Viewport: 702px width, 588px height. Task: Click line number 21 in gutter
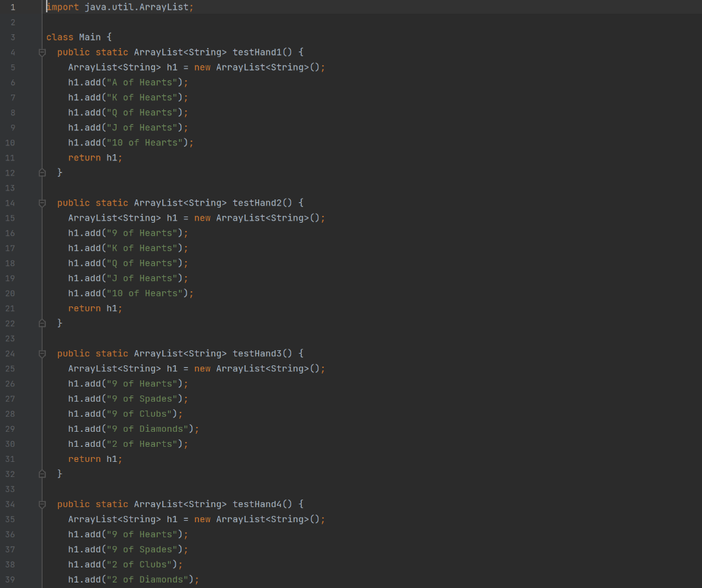[10, 309]
